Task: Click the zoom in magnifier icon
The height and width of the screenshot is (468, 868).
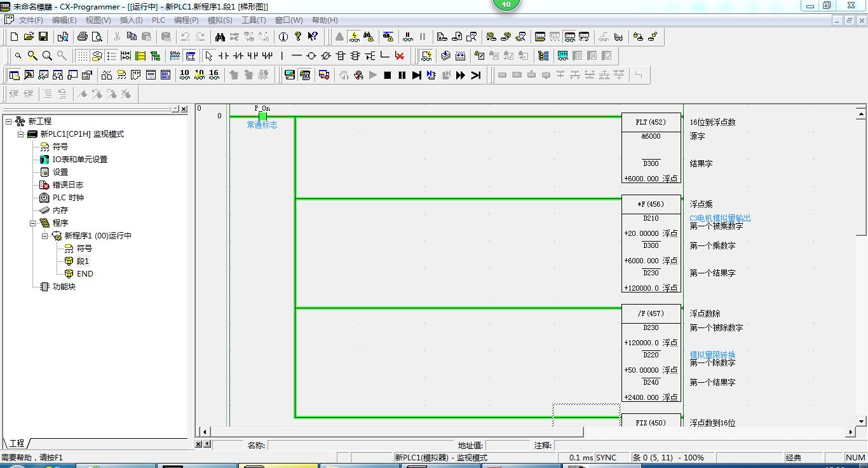Action: click(x=47, y=56)
